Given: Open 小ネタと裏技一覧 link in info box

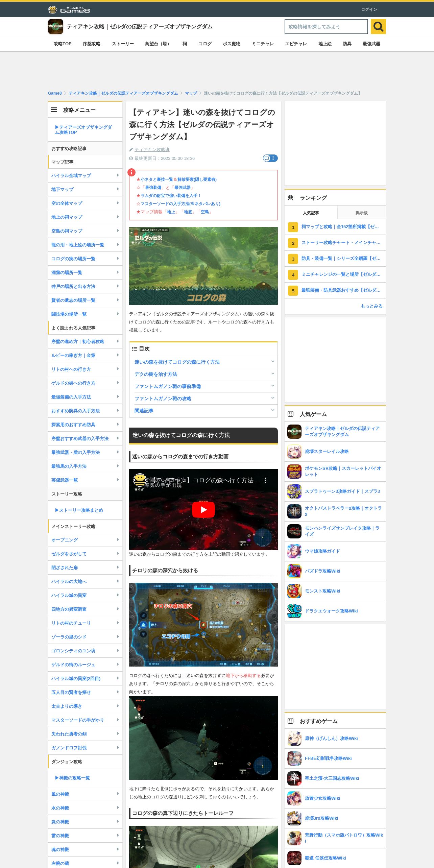Looking at the screenshot, I should 157,179.
